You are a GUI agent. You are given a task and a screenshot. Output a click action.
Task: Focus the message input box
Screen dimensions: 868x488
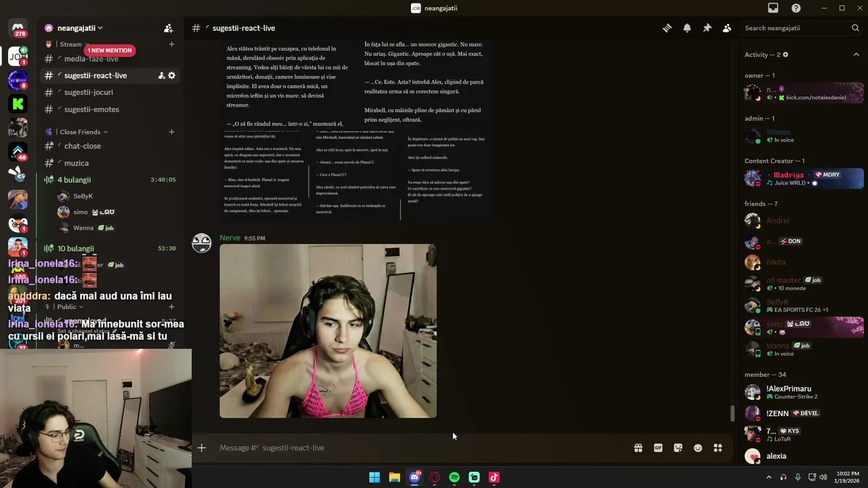[420, 448]
